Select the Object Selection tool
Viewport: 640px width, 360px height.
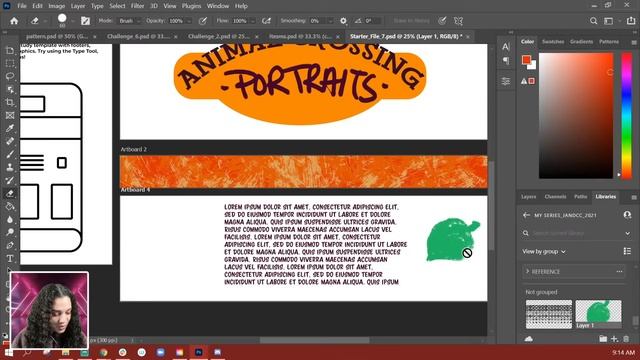tap(10, 89)
